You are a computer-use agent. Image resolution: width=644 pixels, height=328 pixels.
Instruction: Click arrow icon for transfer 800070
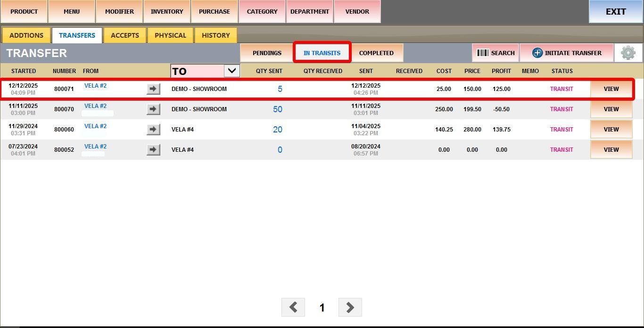(x=153, y=109)
